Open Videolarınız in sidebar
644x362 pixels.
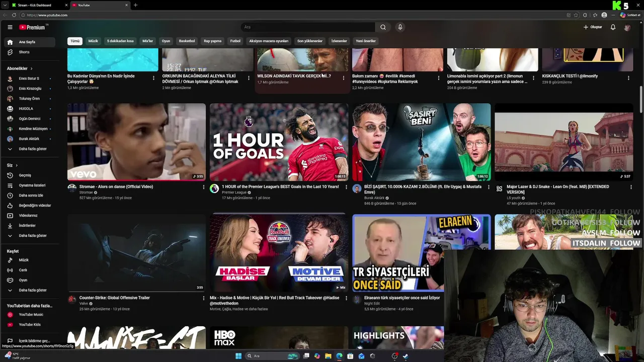(x=30, y=216)
